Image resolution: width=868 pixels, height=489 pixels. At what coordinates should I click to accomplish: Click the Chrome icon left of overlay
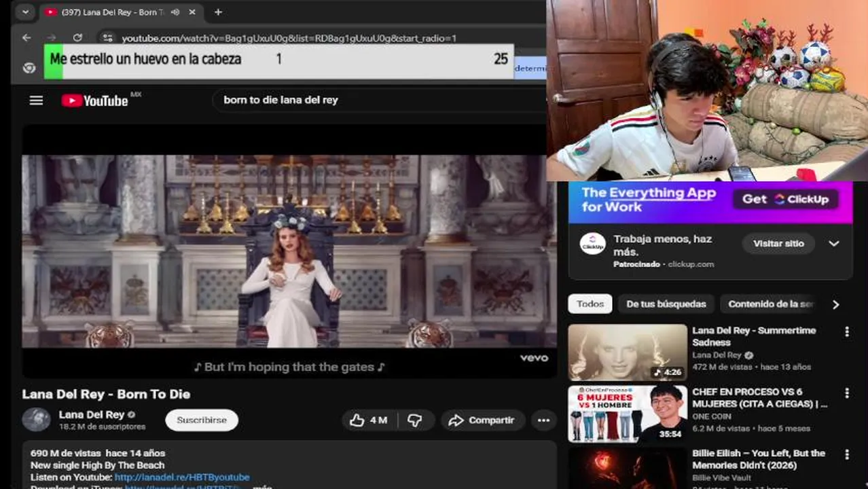click(x=29, y=67)
